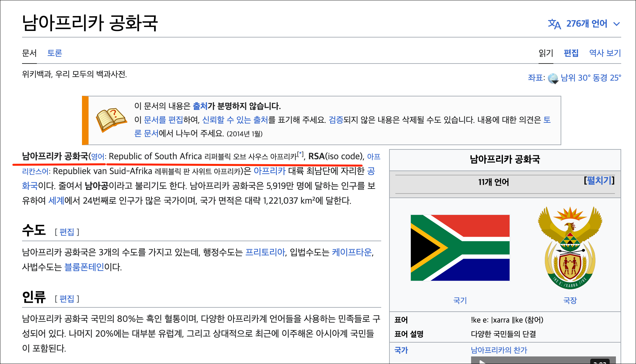Image resolution: width=636 pixels, height=364 pixels.
Task: Open the 문서 tab
Action: 29,53
